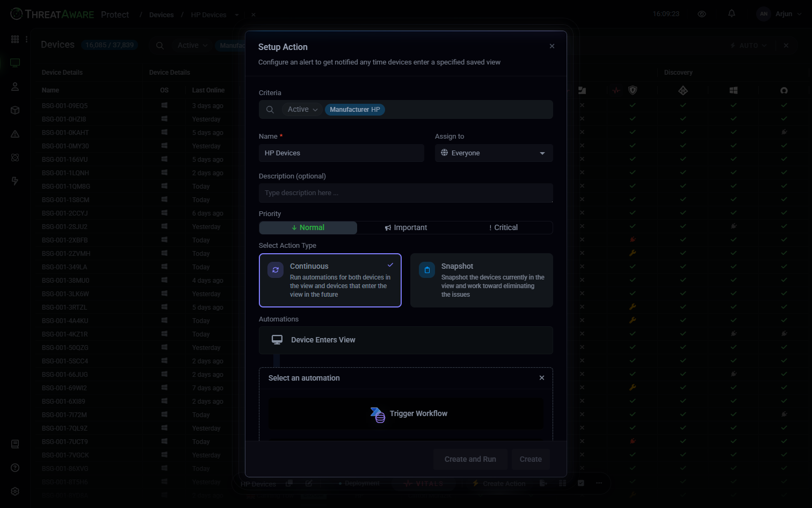Click the Trigger Workflow automation icon
The width and height of the screenshot is (812, 508).
[x=378, y=414]
